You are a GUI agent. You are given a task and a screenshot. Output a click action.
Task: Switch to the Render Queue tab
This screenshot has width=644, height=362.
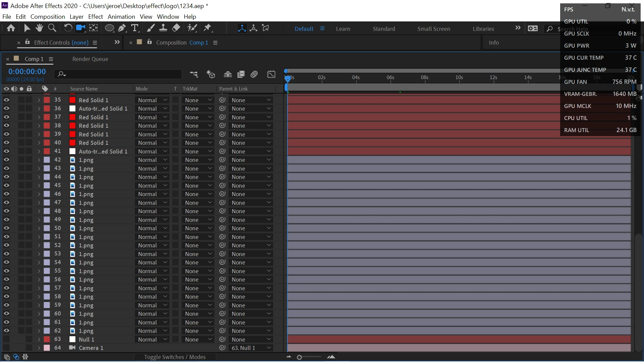[90, 59]
